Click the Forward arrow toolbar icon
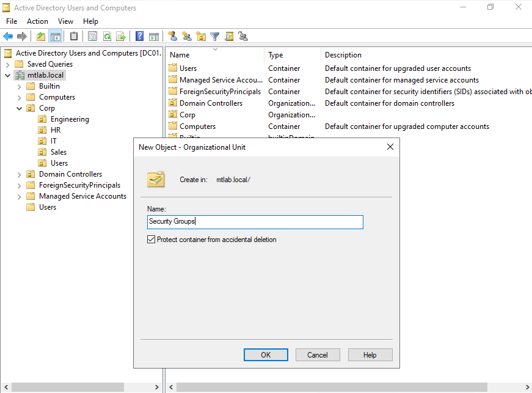 [x=22, y=36]
